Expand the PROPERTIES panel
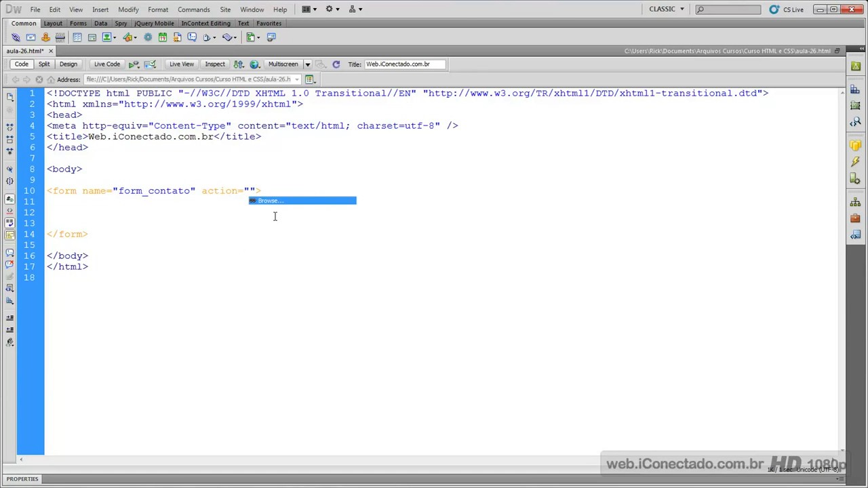This screenshot has height=488, width=868. point(22,479)
